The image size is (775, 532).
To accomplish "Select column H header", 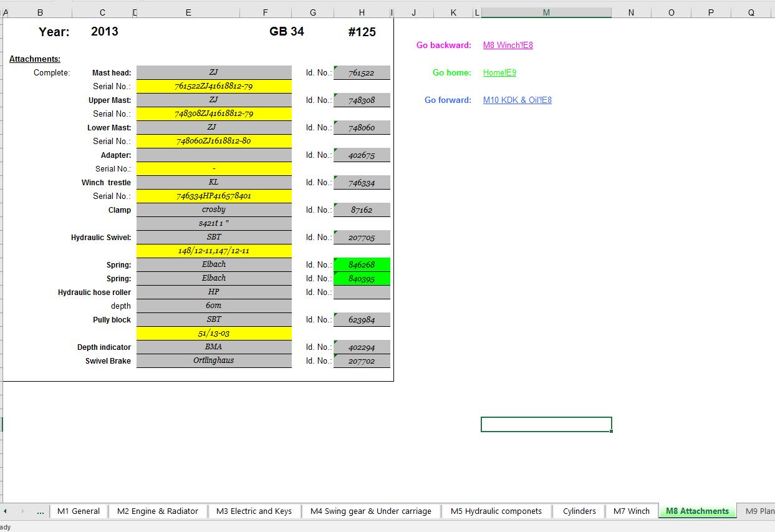I will [x=362, y=12].
